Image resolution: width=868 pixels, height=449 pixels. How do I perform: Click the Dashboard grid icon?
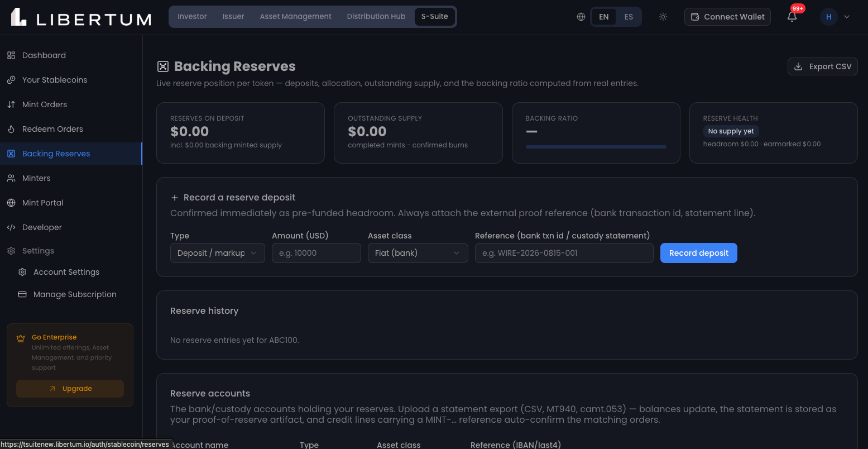coord(11,55)
